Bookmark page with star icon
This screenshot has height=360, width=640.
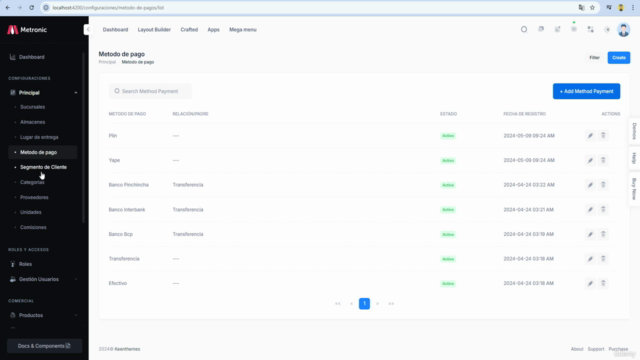click(592, 8)
